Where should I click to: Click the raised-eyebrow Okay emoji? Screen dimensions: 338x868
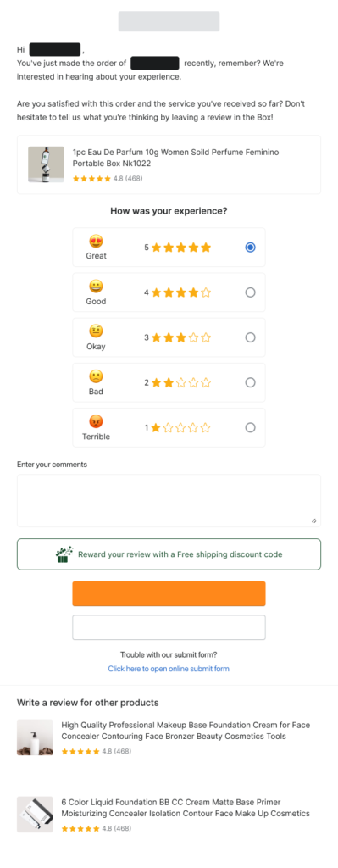pyautogui.click(x=97, y=331)
